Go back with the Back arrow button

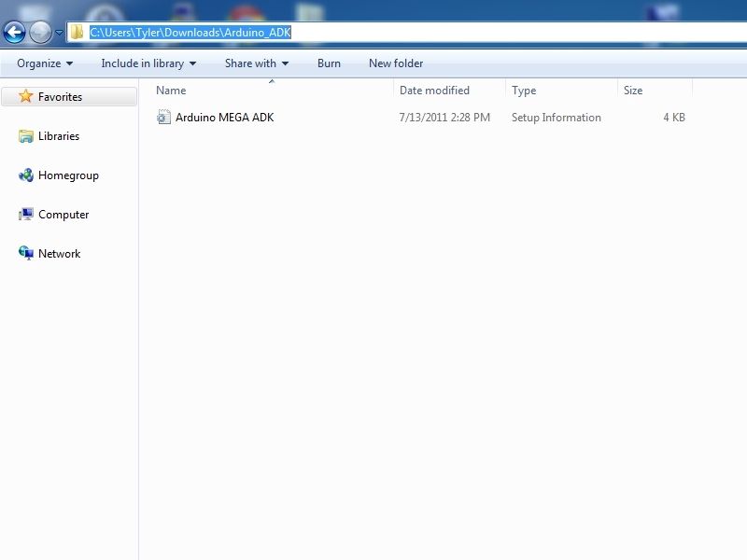tap(14, 33)
